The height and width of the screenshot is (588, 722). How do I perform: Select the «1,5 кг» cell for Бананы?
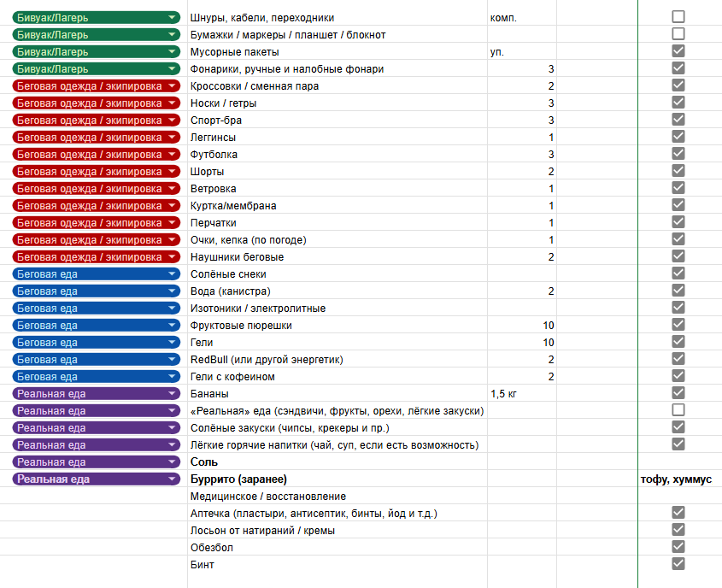tap(521, 394)
